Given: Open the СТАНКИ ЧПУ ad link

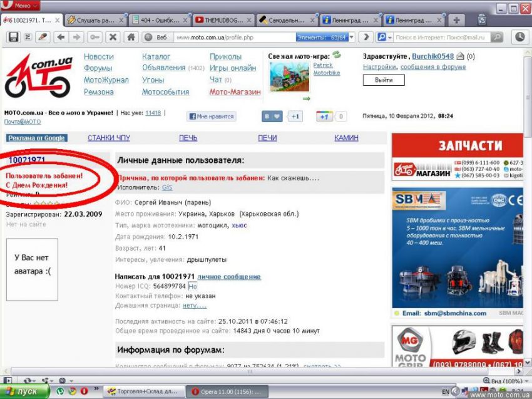Looking at the screenshot, I should 109,138.
